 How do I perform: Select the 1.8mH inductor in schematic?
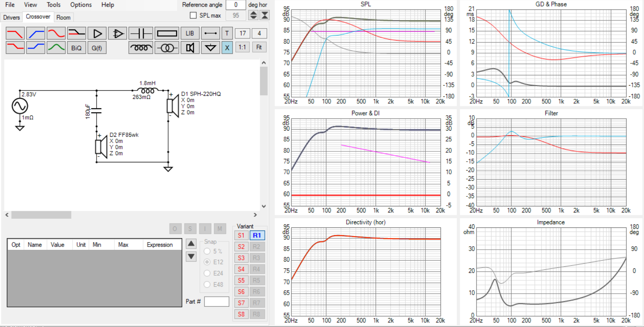pos(148,90)
